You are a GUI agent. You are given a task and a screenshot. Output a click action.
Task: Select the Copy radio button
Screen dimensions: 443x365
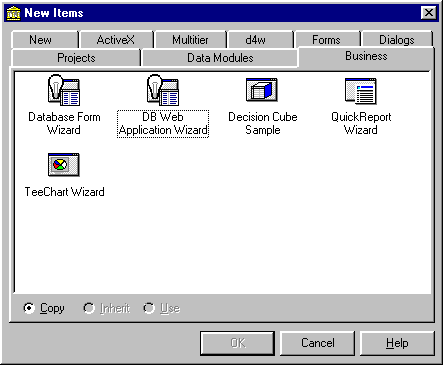pos(29,308)
